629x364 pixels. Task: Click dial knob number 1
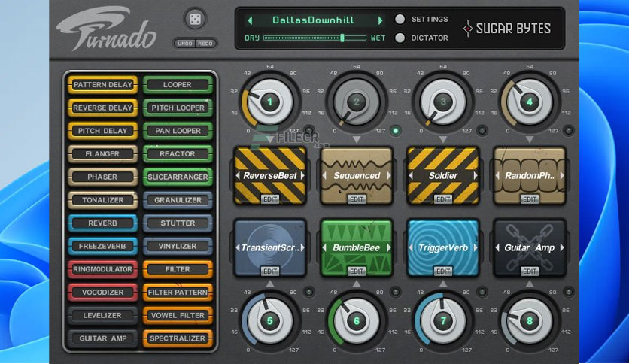[x=269, y=102]
